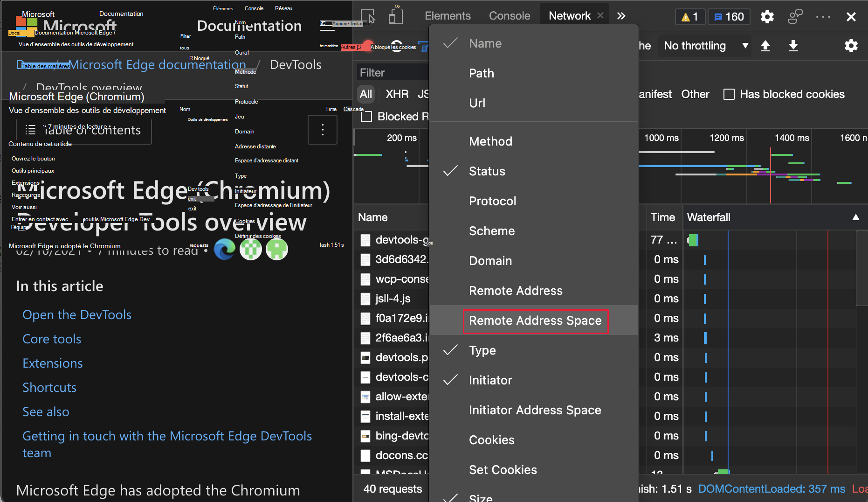
Task: Toggle Waterfall sort order triangle
Action: click(x=856, y=217)
